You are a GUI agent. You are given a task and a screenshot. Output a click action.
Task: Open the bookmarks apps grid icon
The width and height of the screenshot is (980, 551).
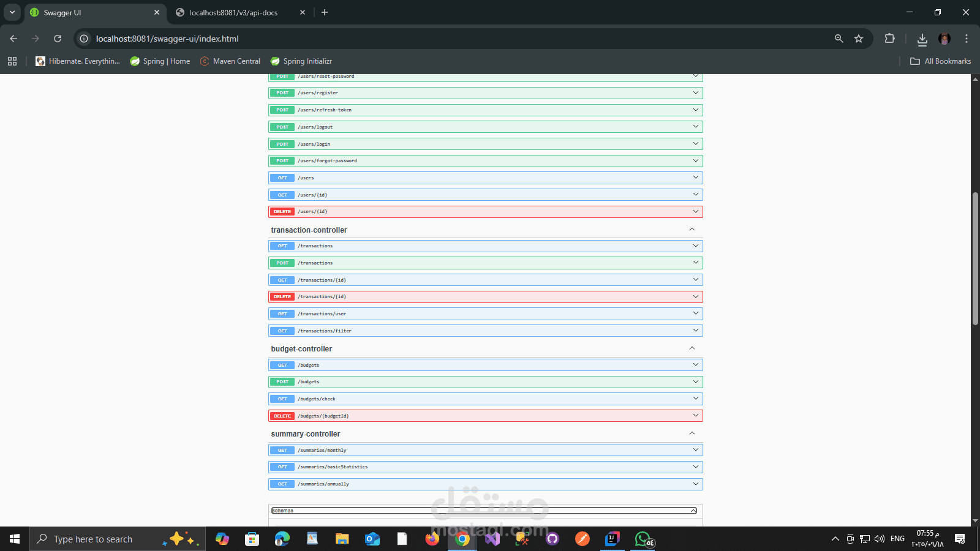coord(12,61)
